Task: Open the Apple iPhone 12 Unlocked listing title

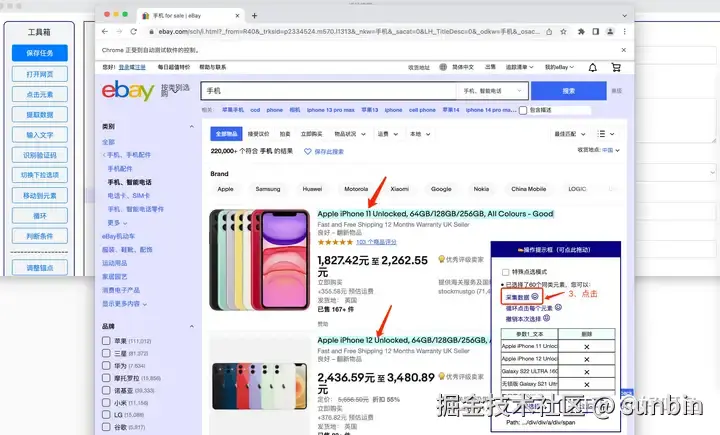Action: 403,340
